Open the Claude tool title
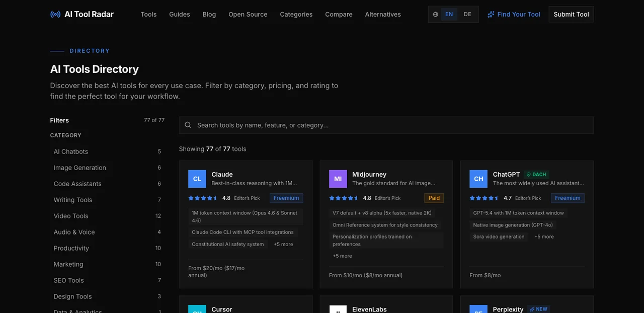Image resolution: width=644 pixels, height=313 pixels. (x=222, y=174)
